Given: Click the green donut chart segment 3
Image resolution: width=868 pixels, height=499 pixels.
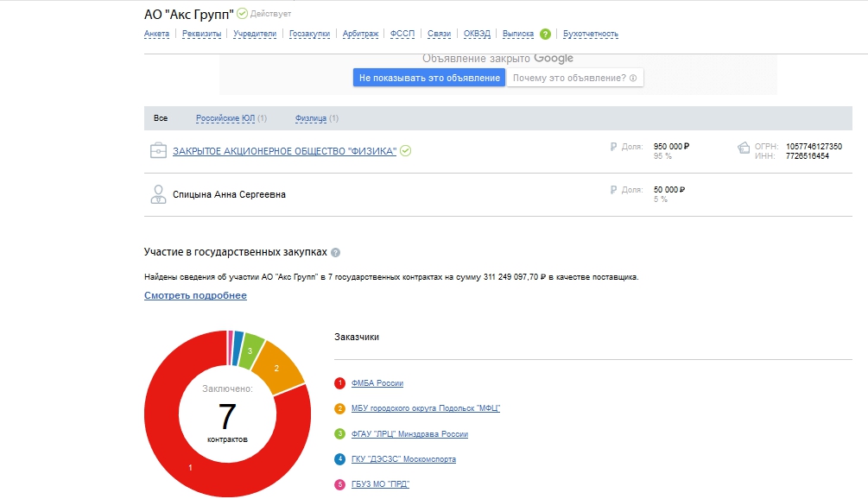Looking at the screenshot, I should click(250, 351).
